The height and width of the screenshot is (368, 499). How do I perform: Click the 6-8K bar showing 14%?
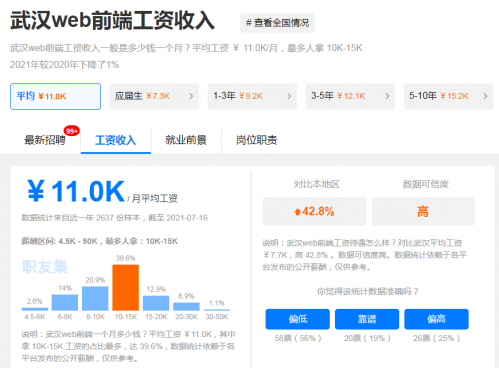coord(65,303)
